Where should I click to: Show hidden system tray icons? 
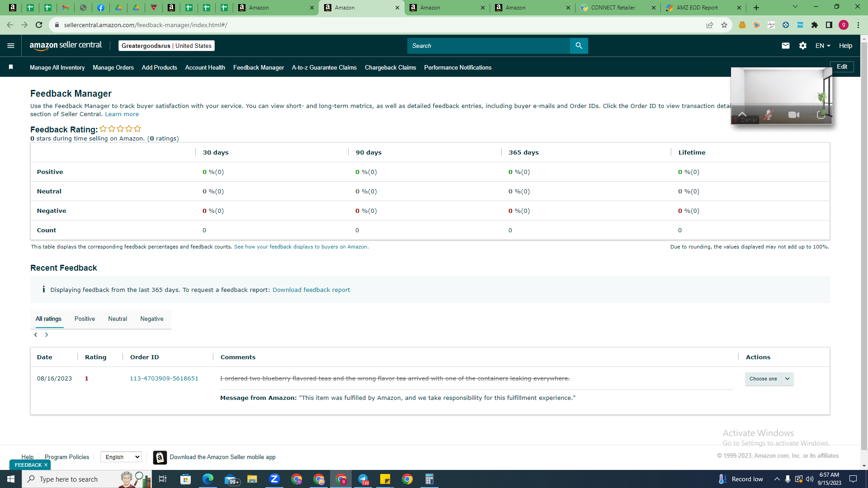point(777,479)
